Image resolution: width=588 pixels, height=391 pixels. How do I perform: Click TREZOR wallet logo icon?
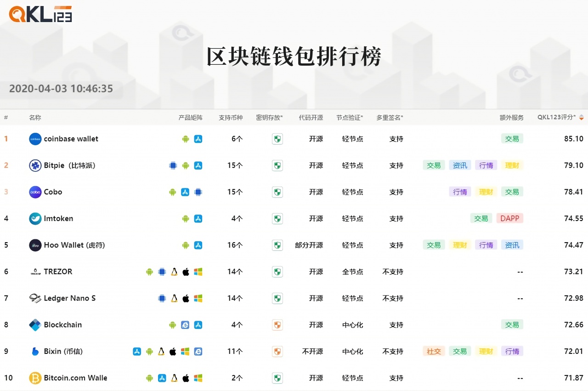click(x=35, y=272)
